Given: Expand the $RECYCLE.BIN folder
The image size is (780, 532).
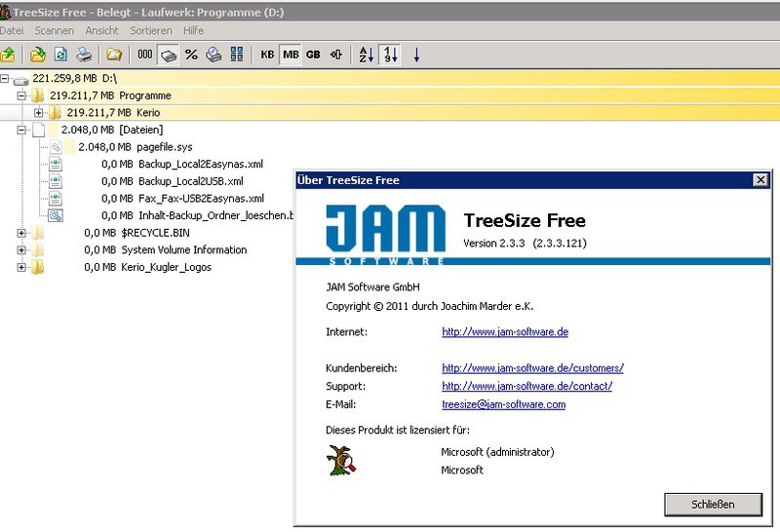Looking at the screenshot, I should click(21, 233).
